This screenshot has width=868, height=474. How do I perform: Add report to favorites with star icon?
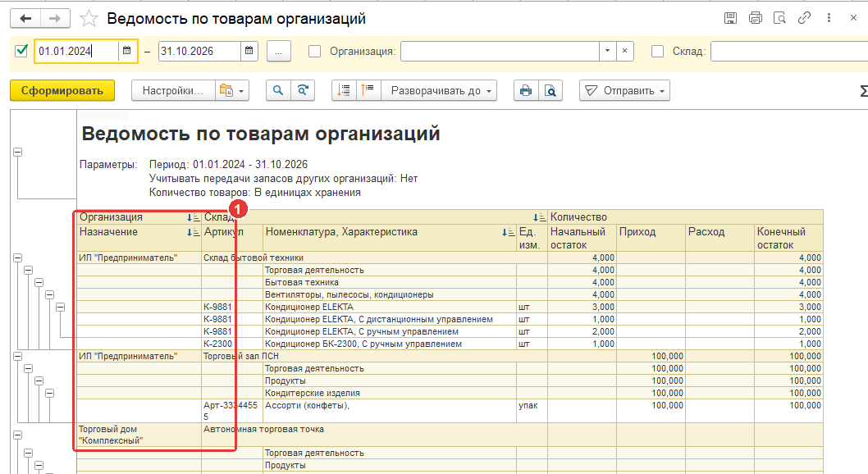[x=89, y=19]
